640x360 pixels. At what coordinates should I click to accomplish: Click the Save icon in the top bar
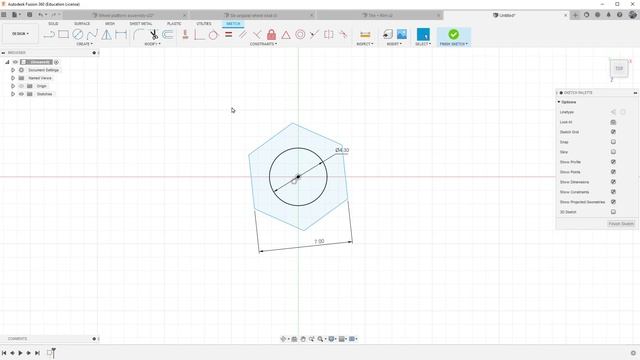tap(29, 15)
